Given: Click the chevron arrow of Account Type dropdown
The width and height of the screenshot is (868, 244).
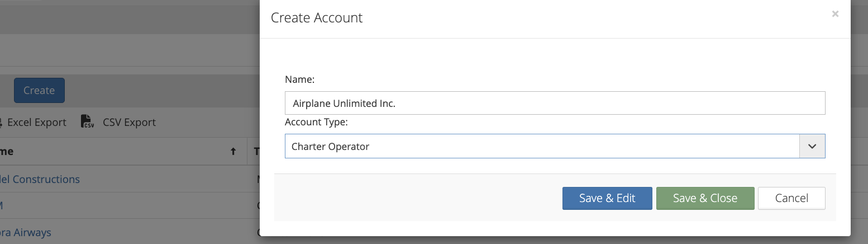Looking at the screenshot, I should pos(812,147).
